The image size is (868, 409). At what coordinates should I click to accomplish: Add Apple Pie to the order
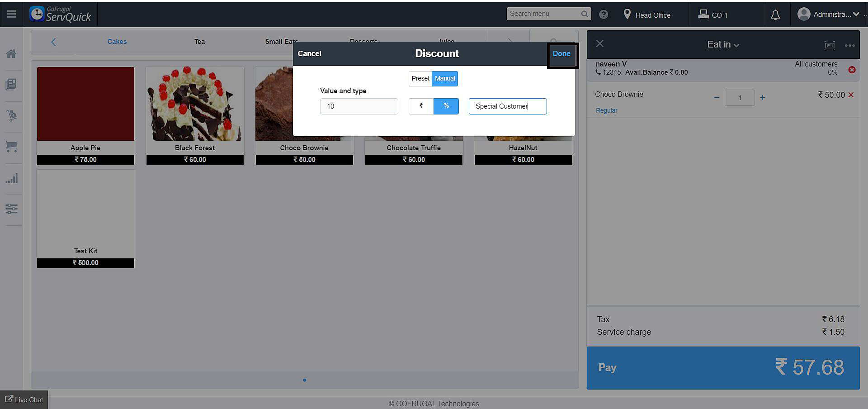click(85, 115)
